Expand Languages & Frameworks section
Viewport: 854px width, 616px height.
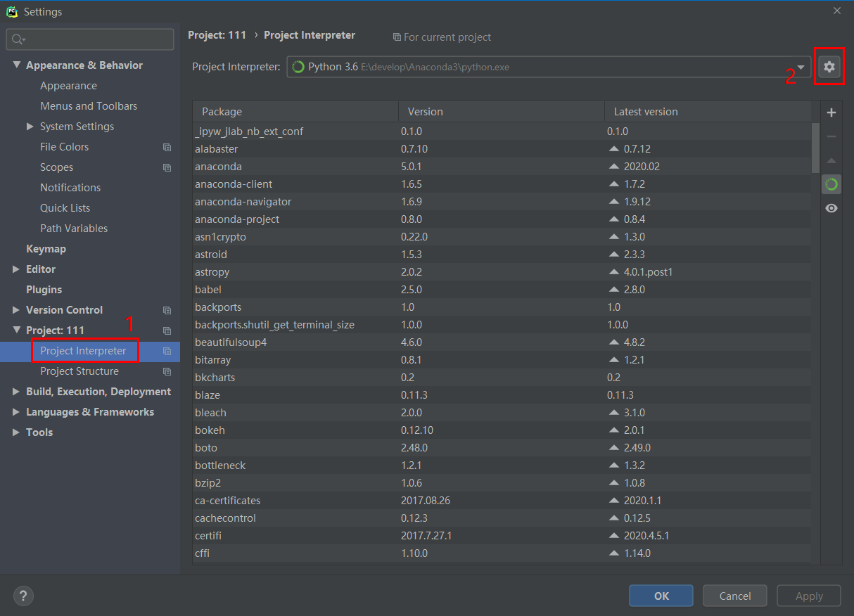click(16, 412)
